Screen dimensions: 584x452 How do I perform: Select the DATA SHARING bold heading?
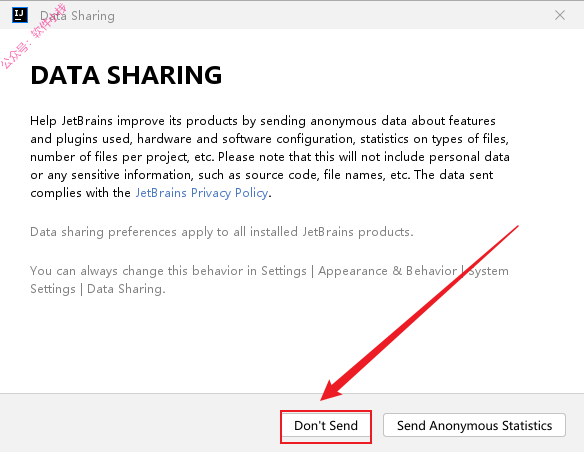coord(126,75)
